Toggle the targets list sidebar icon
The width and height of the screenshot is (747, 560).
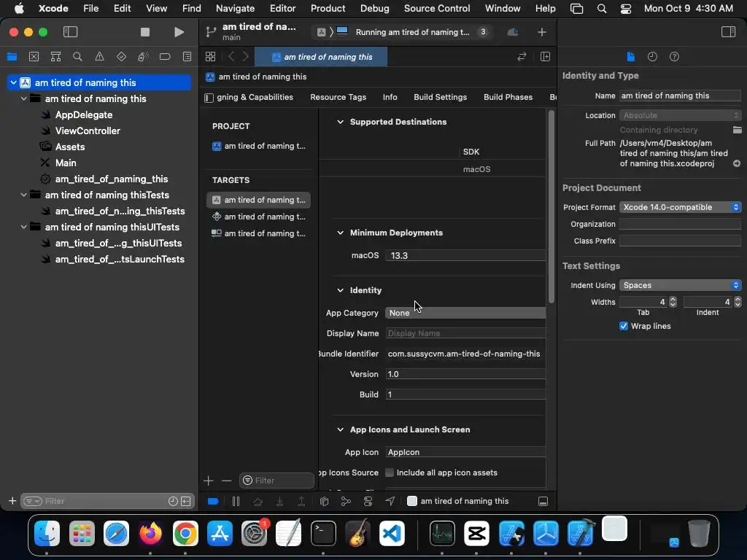point(209,98)
